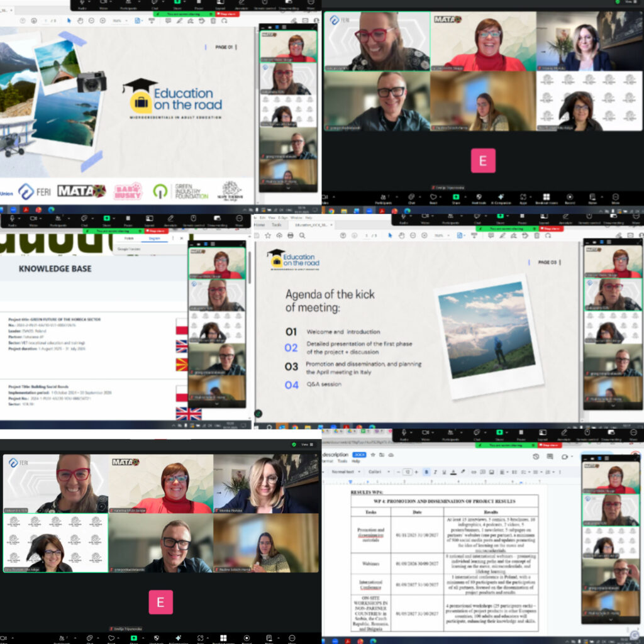Image resolution: width=644 pixels, height=644 pixels.
Task: Open the text color picker in Google Docs
Action: coord(453,472)
